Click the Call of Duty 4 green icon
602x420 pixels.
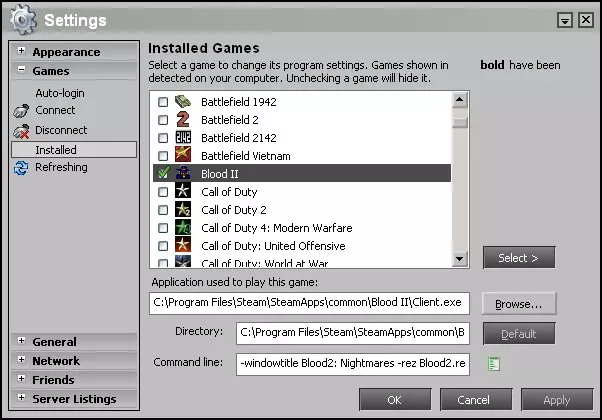point(183,227)
